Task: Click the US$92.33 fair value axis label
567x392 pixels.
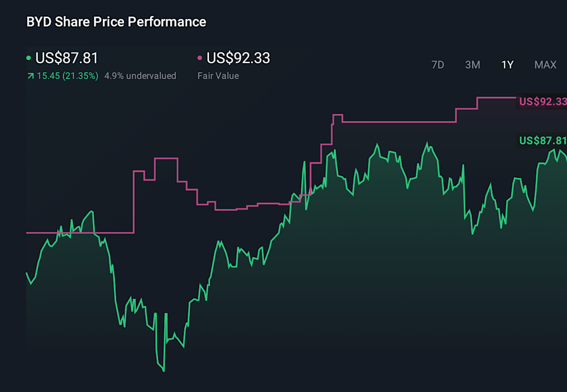Action: coord(541,102)
